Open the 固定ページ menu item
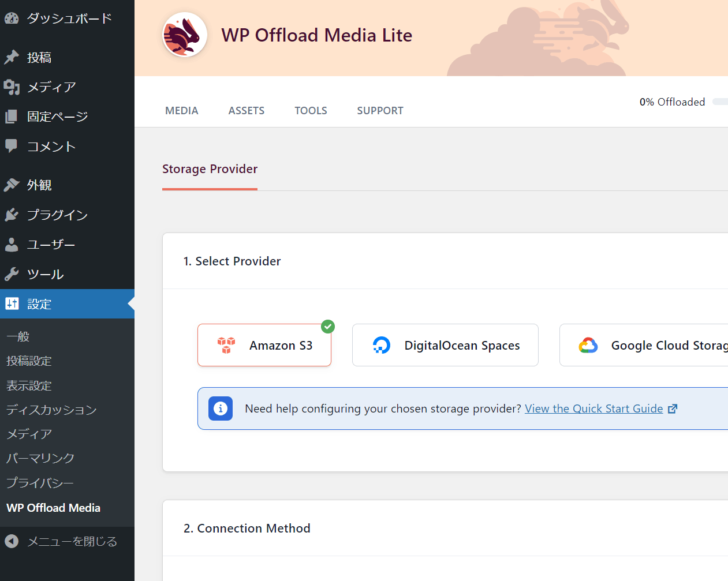The height and width of the screenshot is (581, 728). (x=67, y=117)
